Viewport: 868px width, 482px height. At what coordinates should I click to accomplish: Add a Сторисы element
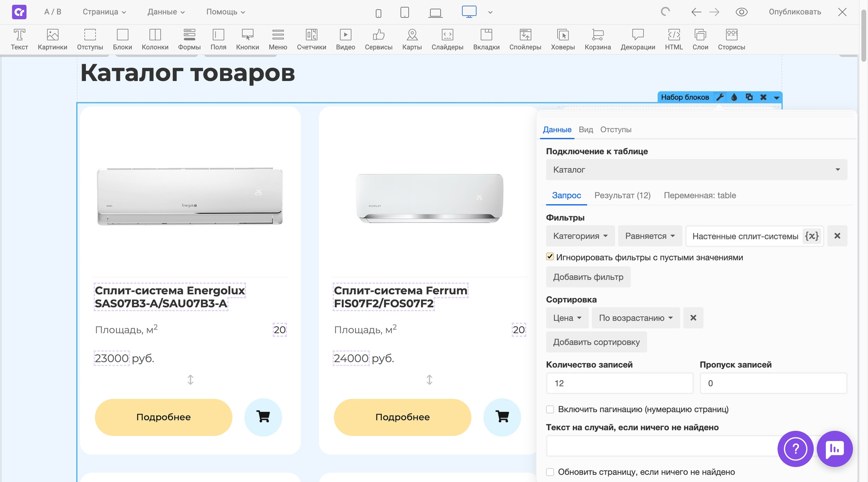[731, 39]
